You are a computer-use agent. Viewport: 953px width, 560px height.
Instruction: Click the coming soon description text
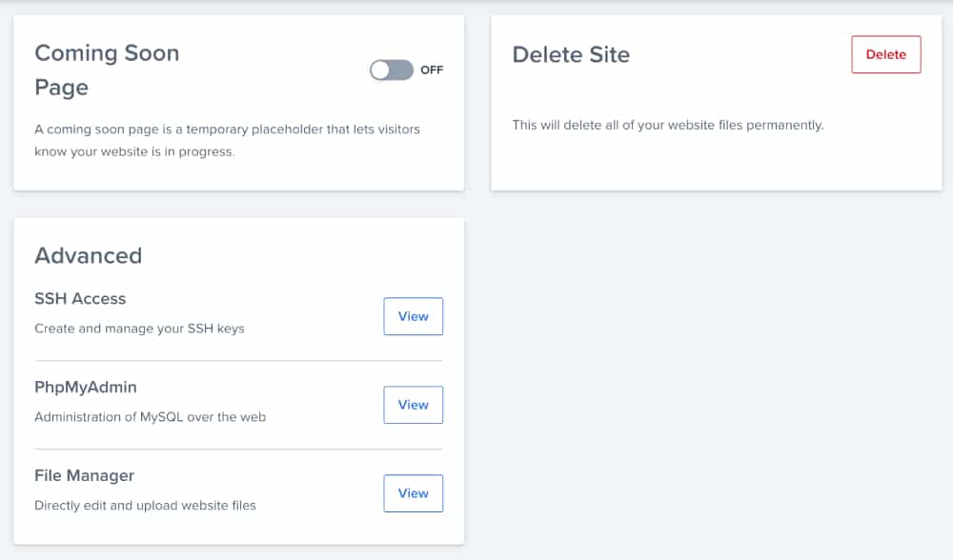[227, 141]
